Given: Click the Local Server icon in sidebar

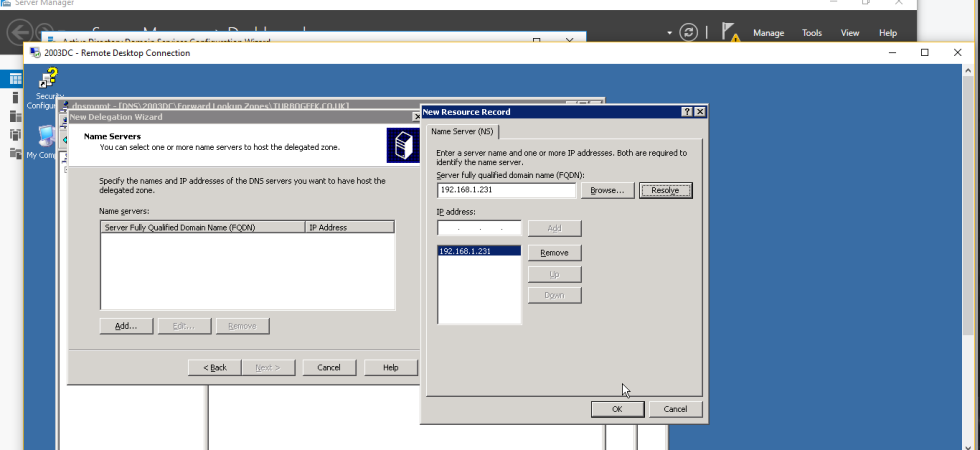Looking at the screenshot, I should pos(15,98).
